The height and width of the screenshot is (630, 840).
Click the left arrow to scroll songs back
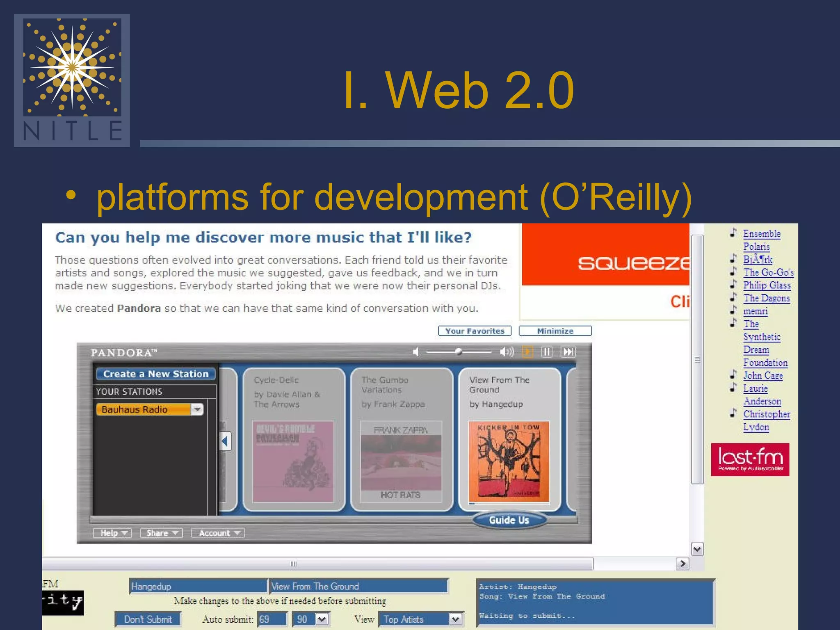225,441
